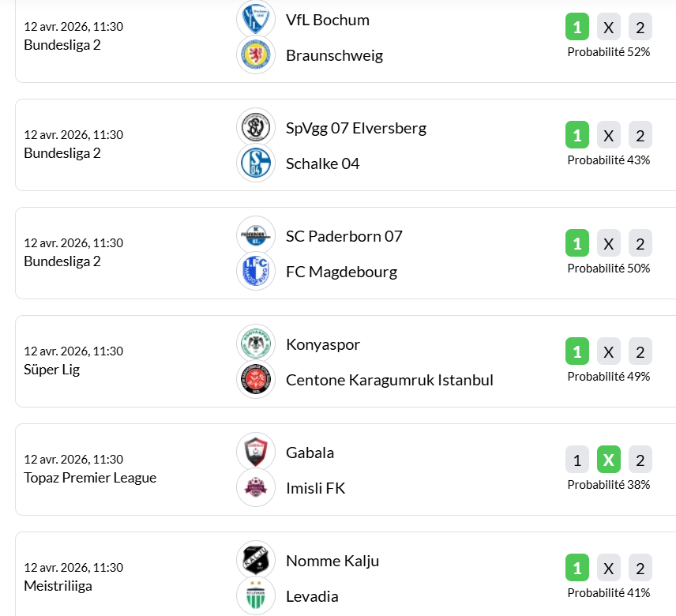
Task: Pick home win 1 for Gabala match
Action: pos(577,460)
